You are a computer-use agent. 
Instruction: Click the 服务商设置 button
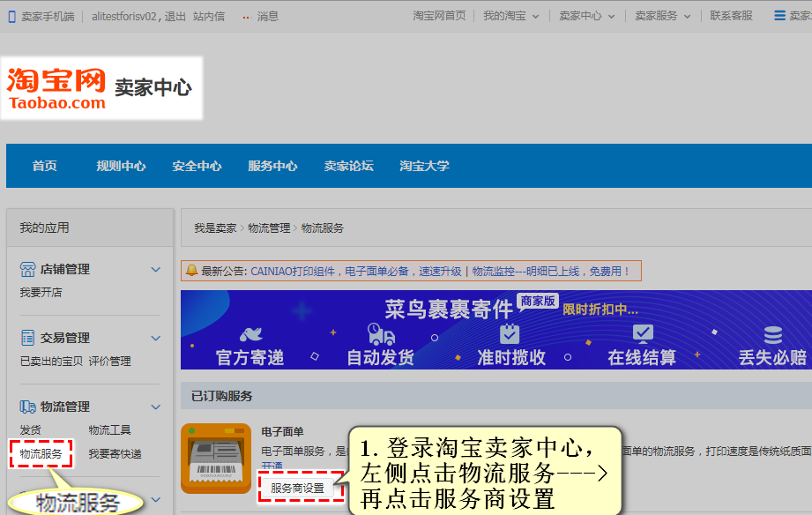pos(297,488)
